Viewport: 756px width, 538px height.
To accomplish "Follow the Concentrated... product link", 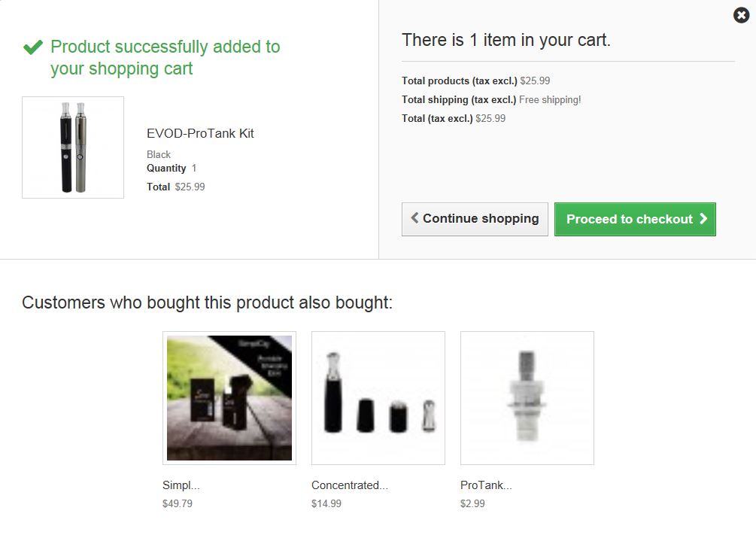I will click(x=350, y=485).
